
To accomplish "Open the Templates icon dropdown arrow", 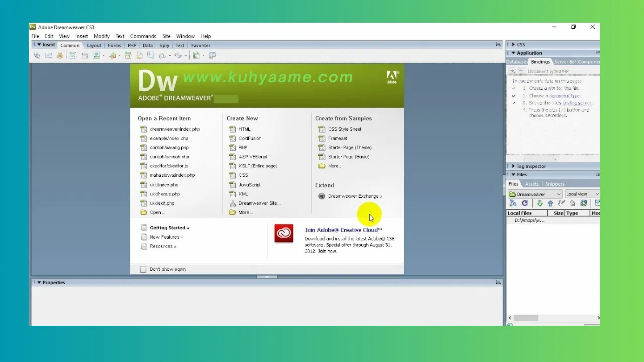I will [x=203, y=56].
